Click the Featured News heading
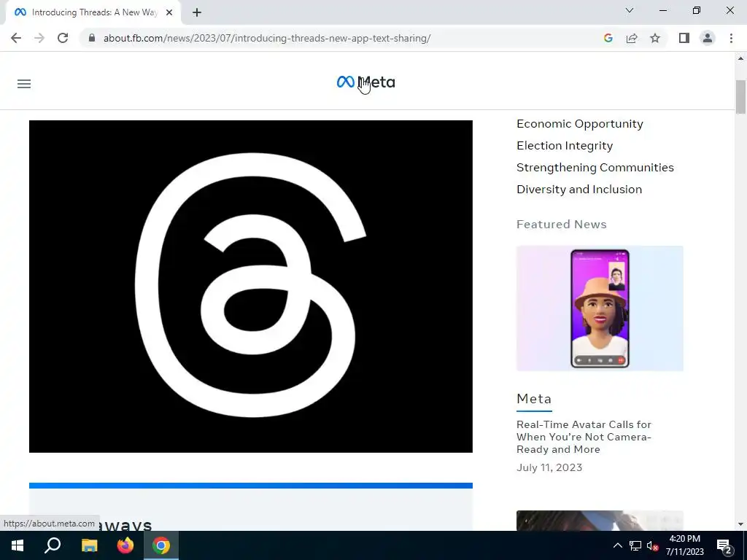The width and height of the screenshot is (747, 560). pos(562,225)
